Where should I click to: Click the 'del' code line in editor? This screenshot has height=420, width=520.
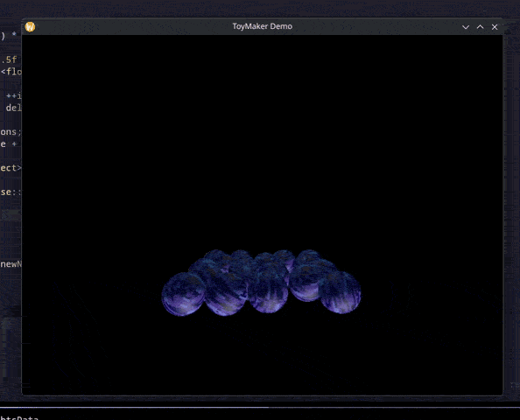coord(14,108)
